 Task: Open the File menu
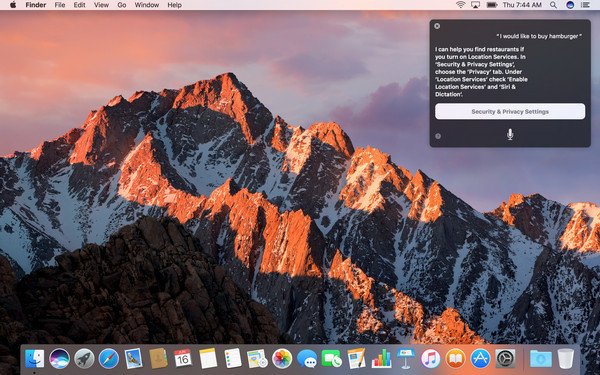[60, 5]
